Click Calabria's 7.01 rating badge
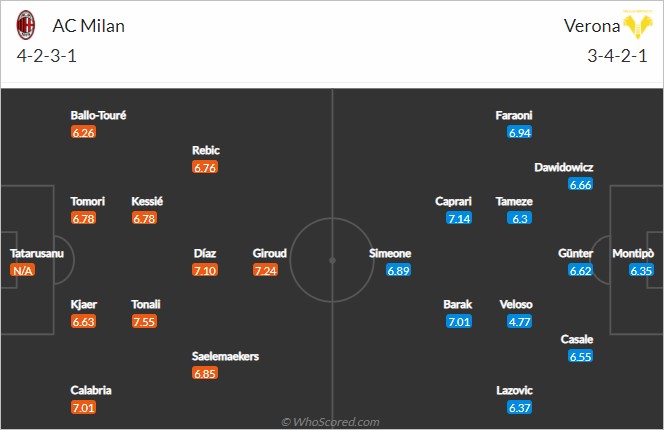Viewport: 664px width, 430px height. click(83, 408)
